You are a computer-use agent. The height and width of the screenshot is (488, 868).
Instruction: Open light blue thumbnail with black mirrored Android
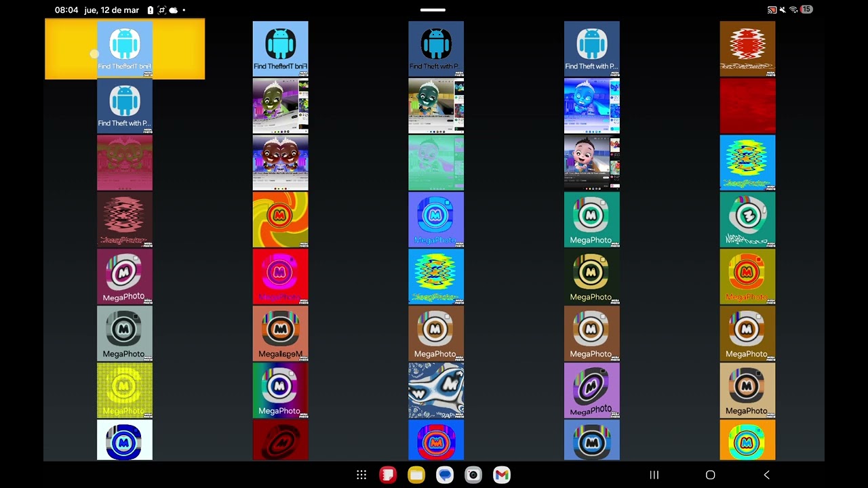[x=280, y=49]
